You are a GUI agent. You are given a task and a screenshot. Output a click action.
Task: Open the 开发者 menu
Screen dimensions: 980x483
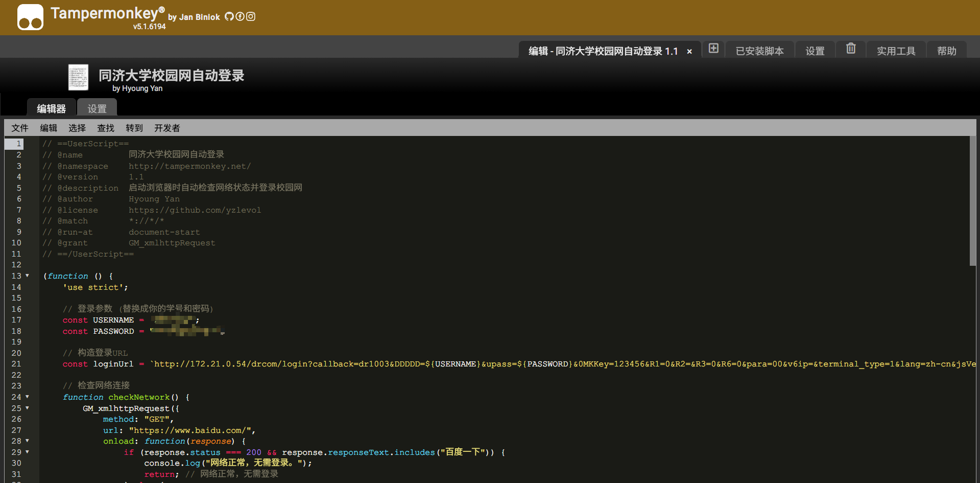167,128
